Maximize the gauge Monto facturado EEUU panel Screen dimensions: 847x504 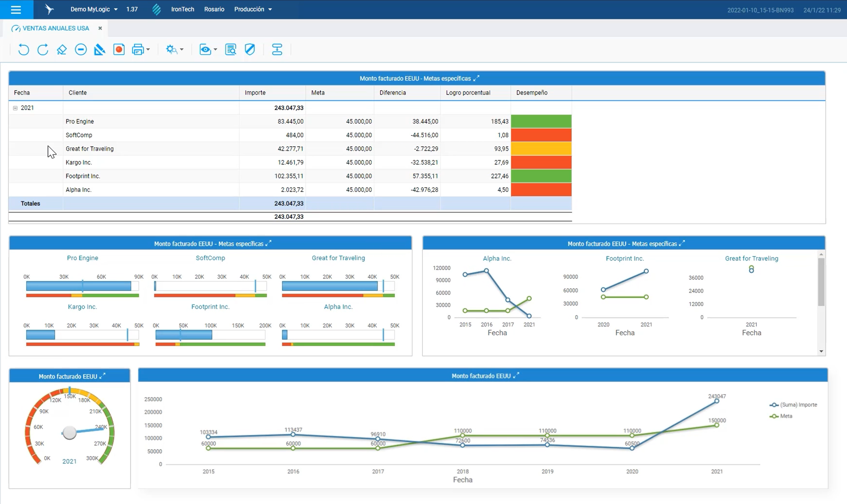tap(102, 376)
